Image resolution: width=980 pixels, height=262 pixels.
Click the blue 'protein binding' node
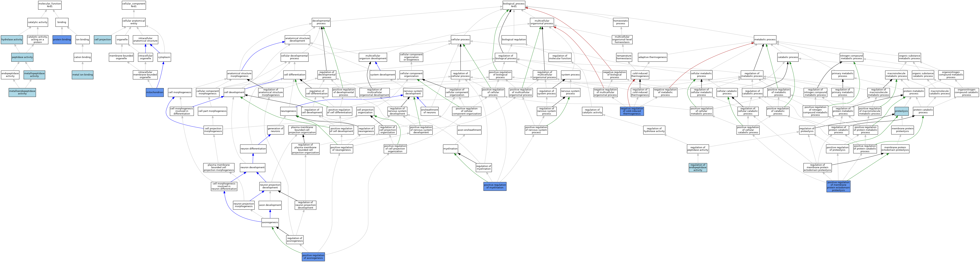pyautogui.click(x=62, y=40)
